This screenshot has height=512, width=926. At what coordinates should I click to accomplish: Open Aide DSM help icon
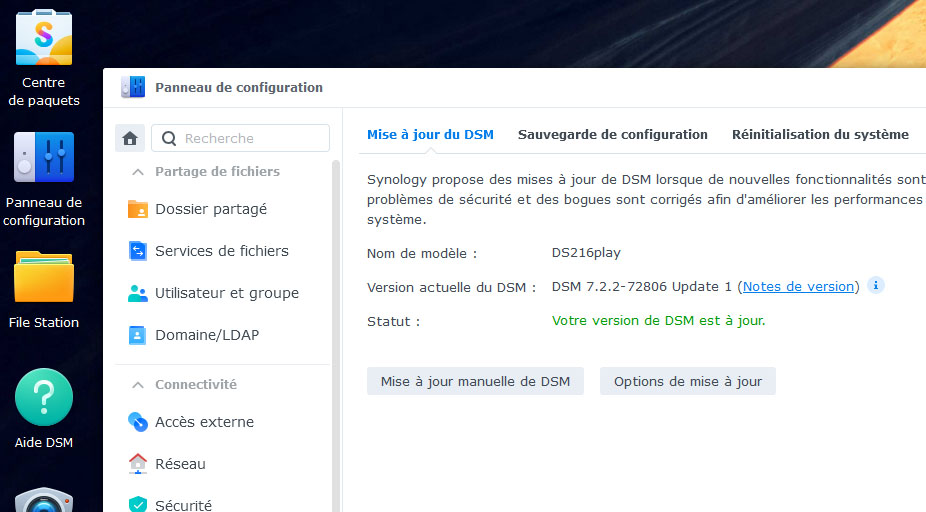pyautogui.click(x=43, y=398)
